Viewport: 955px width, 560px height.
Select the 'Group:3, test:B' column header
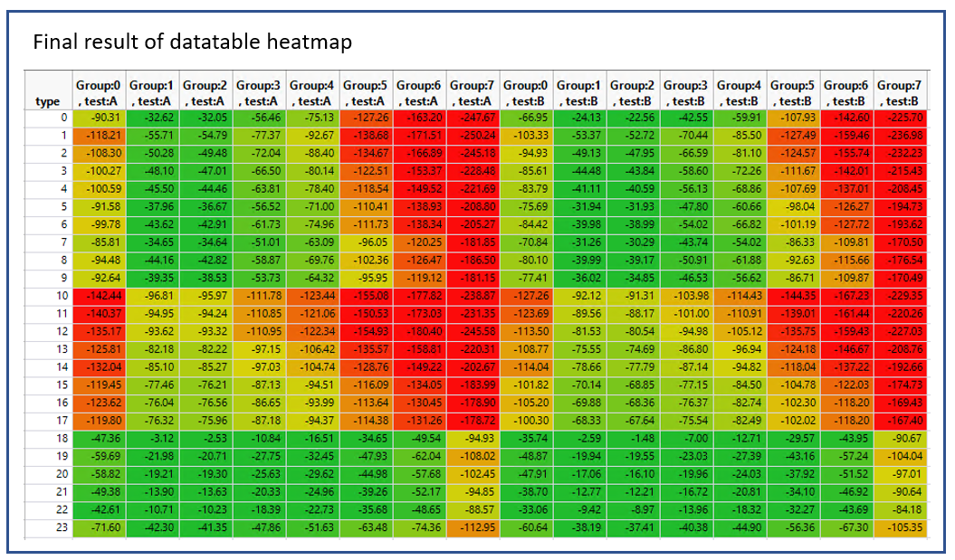pyautogui.click(x=686, y=93)
